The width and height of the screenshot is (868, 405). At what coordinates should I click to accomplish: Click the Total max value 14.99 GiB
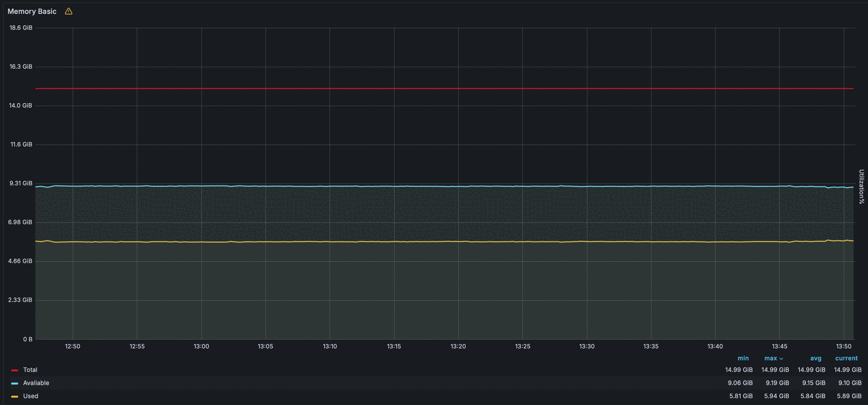click(x=775, y=370)
